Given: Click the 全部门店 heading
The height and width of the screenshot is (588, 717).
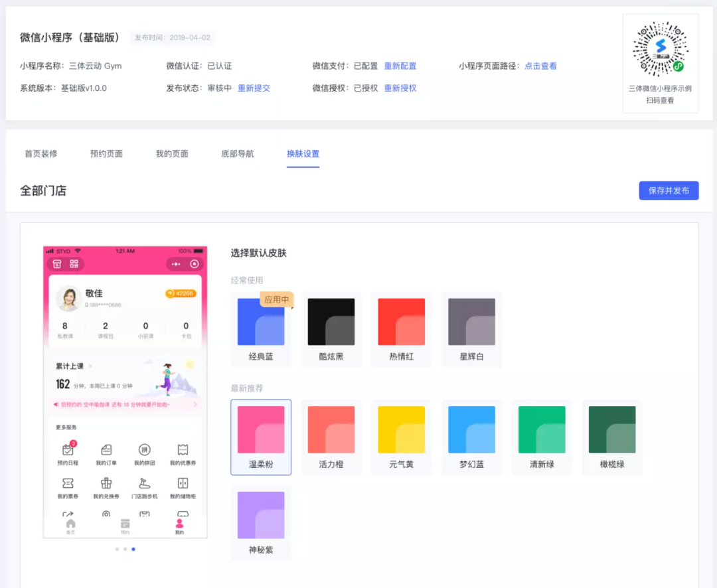Looking at the screenshot, I should [43, 190].
